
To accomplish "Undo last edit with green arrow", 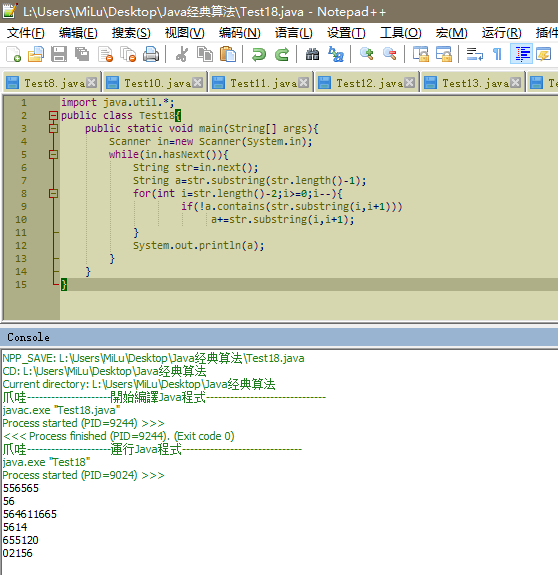I will click(258, 54).
